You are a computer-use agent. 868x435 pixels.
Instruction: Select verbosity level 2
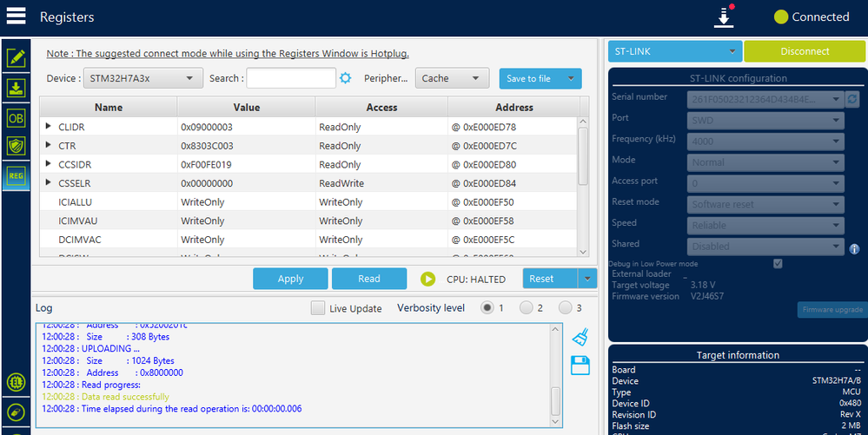pyautogui.click(x=526, y=307)
